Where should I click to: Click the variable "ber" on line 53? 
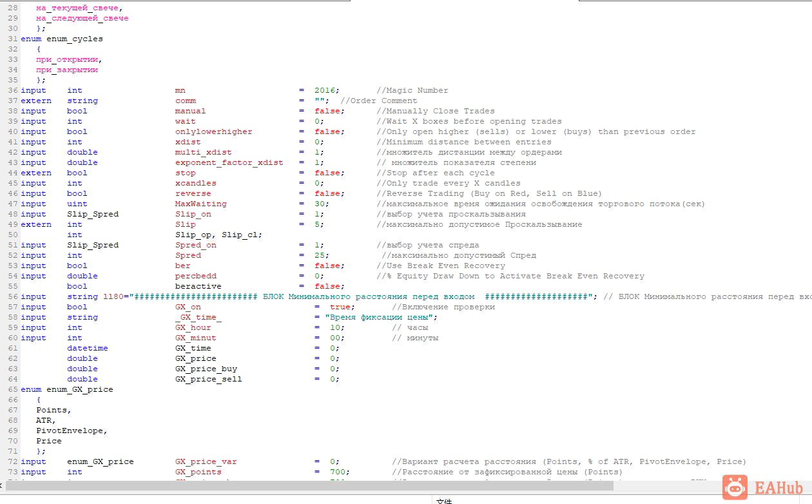183,266
